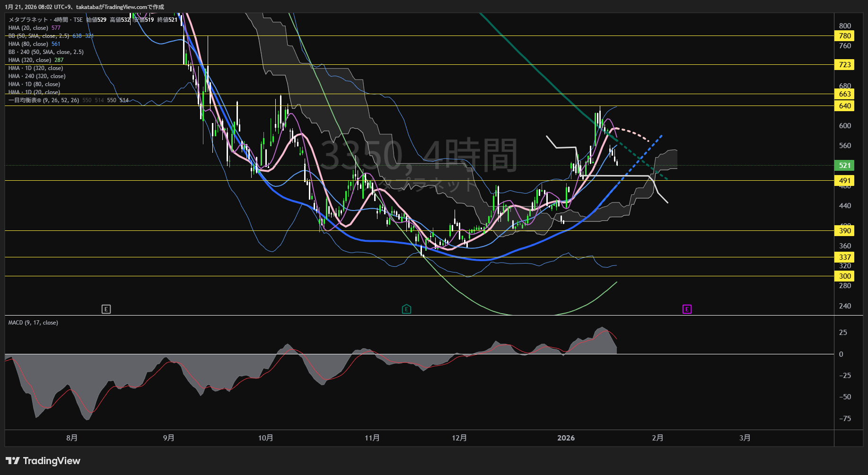Image resolution: width=868 pixels, height=475 pixels.
Task: Click the HMA · 1D (80, close) legend
Action: 34,84
